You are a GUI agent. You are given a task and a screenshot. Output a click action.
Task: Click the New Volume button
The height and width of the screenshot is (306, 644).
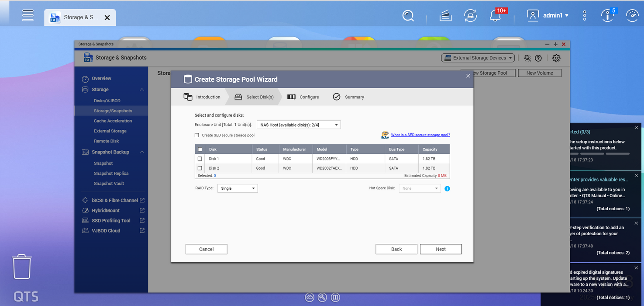540,73
